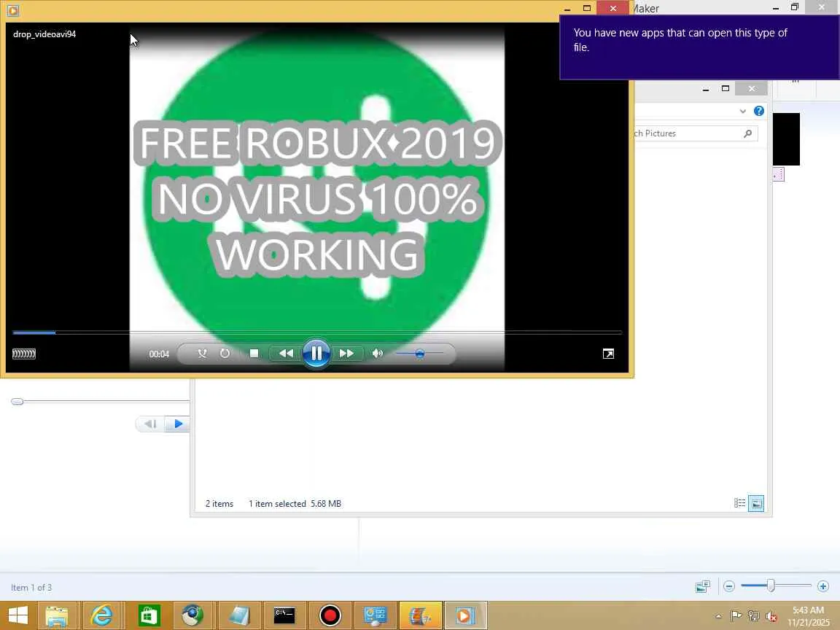Open Command Prompt from the taskbar
The width and height of the screenshot is (840, 630).
[284, 616]
